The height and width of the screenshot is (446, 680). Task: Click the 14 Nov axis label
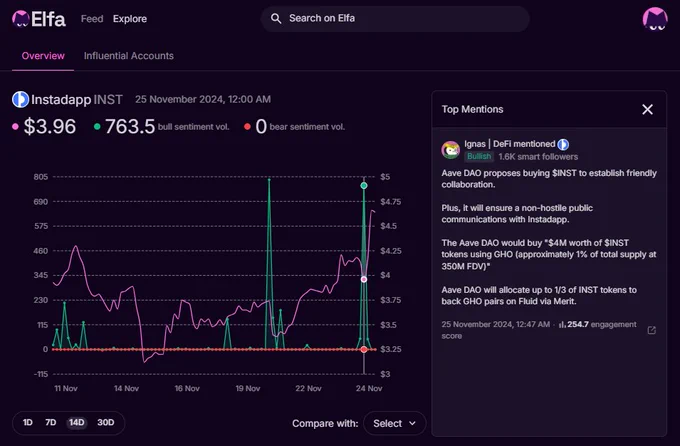[126, 388]
